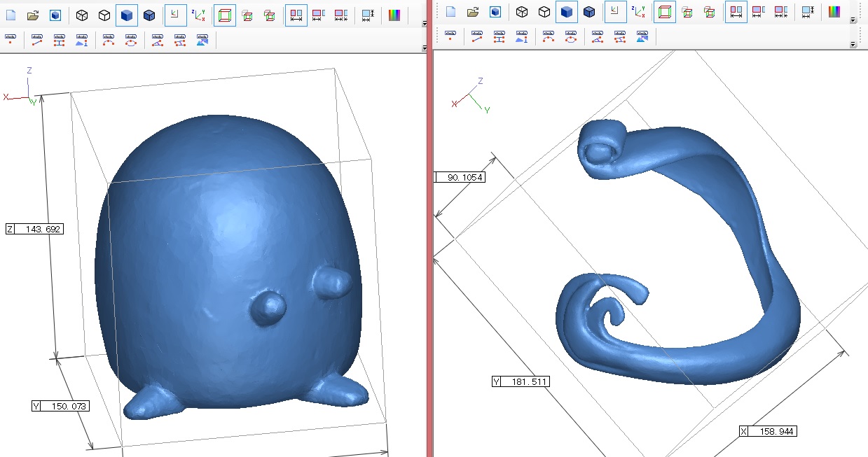Pick circle measurement tool in penguin window
Viewport: 868px width, 457px height.
(131, 40)
